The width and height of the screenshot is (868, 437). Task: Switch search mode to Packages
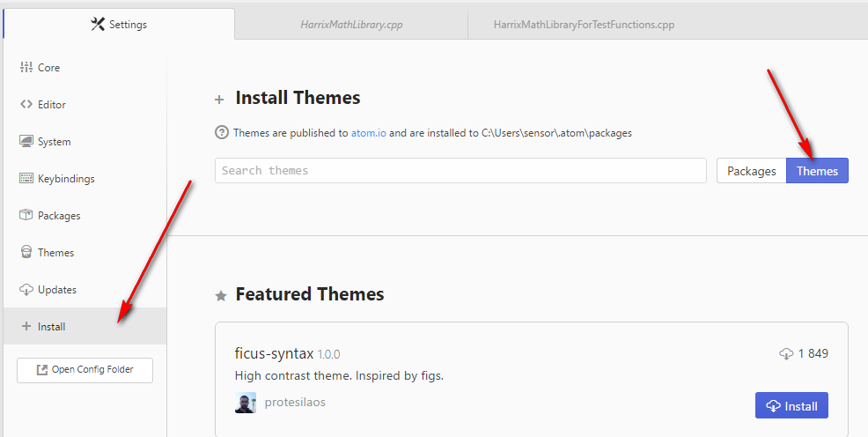pyautogui.click(x=751, y=171)
